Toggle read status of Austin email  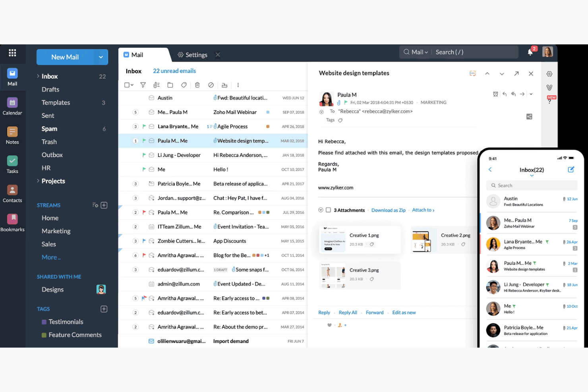[x=151, y=98]
